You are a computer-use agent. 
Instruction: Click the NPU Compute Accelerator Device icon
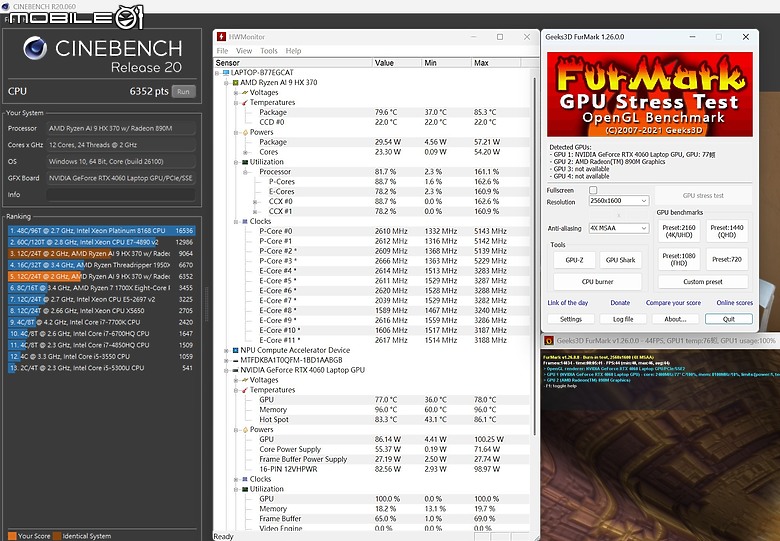pos(236,350)
